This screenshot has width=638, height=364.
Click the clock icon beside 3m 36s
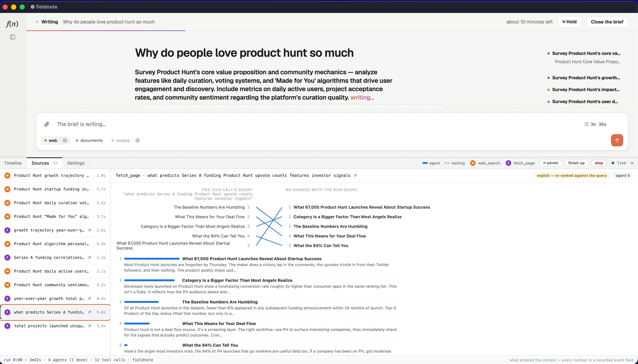point(586,124)
